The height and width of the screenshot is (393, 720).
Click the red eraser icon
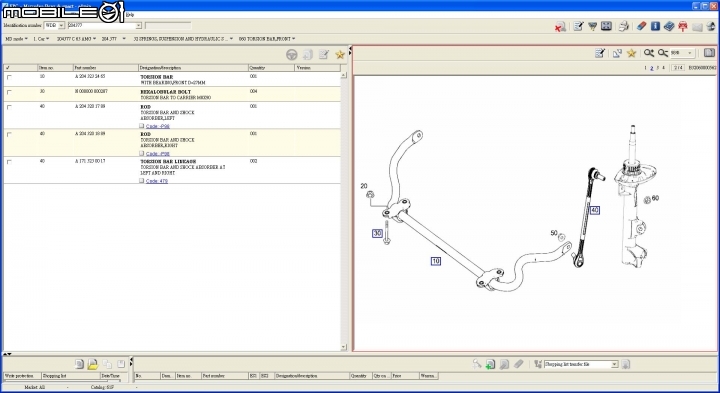click(x=641, y=26)
